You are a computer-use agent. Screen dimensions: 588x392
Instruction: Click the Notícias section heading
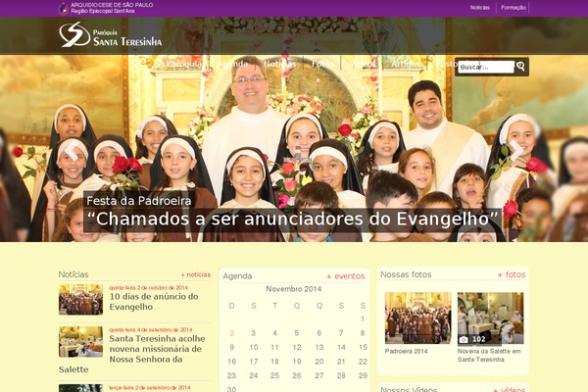(x=73, y=274)
